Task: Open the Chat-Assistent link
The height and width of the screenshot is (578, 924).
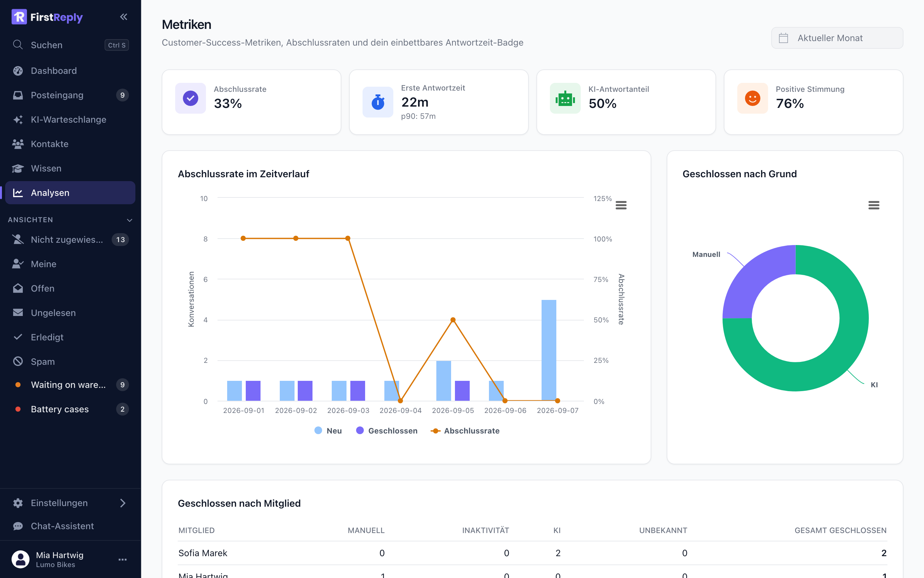Action: point(70,526)
